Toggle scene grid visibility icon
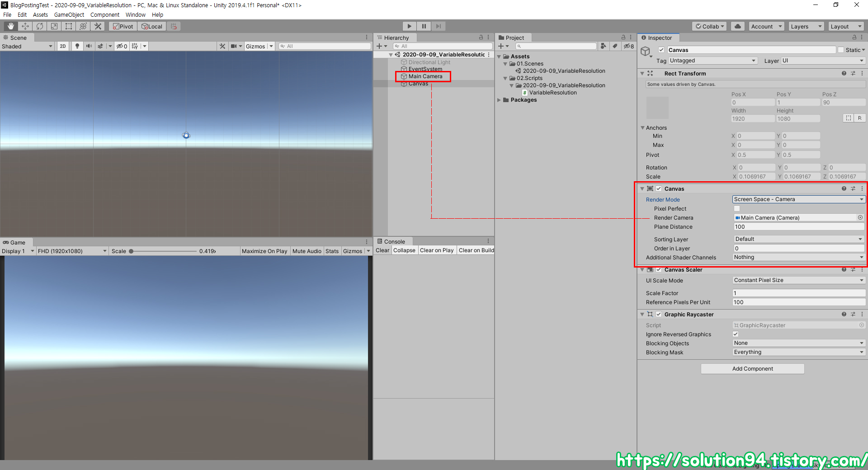Image resolution: width=868 pixels, height=470 pixels. point(135,46)
